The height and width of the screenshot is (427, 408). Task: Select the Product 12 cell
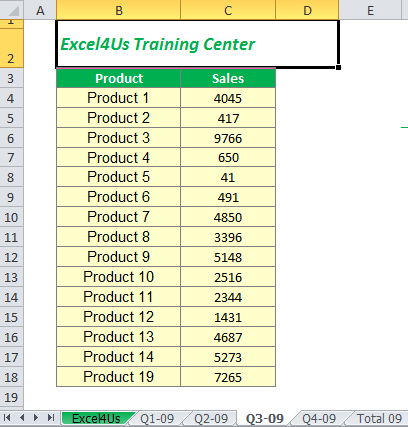click(118, 317)
